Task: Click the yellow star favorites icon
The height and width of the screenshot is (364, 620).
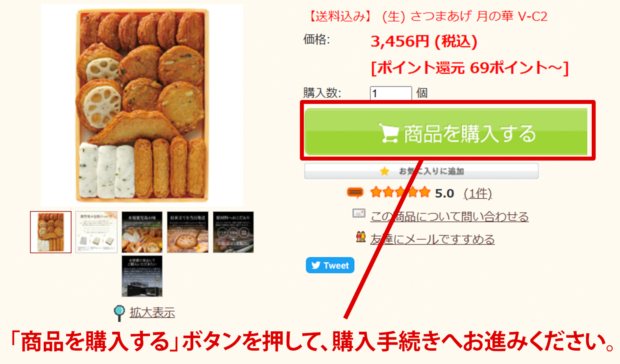Action: coord(385,171)
